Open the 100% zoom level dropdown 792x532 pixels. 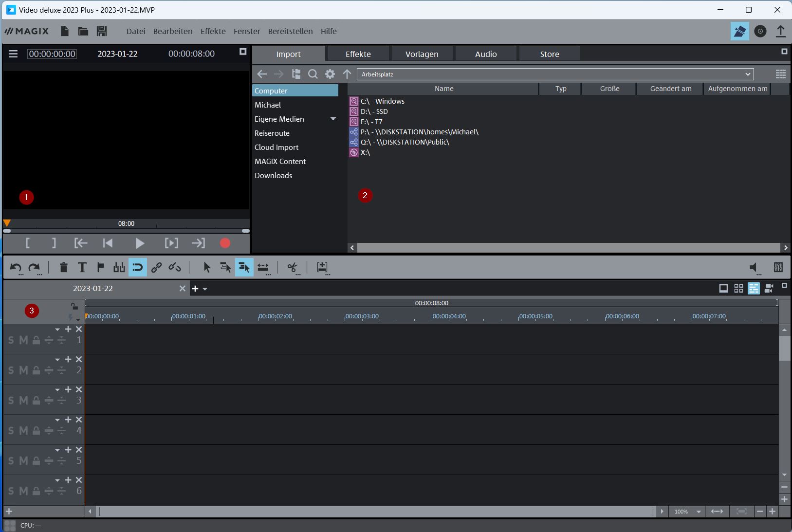[x=699, y=512]
